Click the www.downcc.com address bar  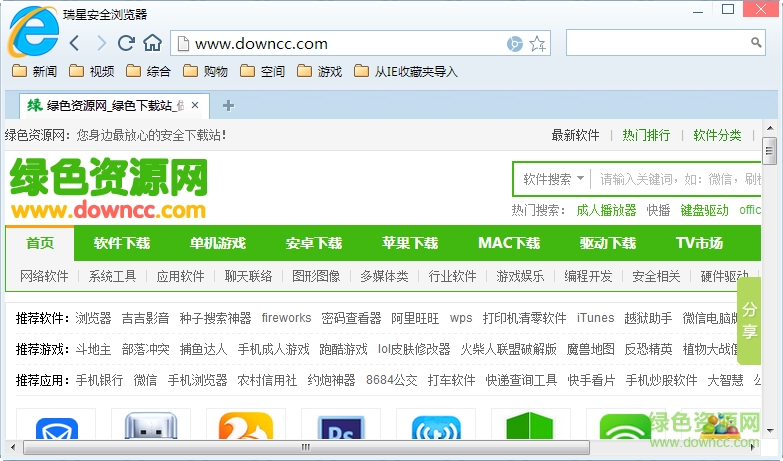point(340,43)
